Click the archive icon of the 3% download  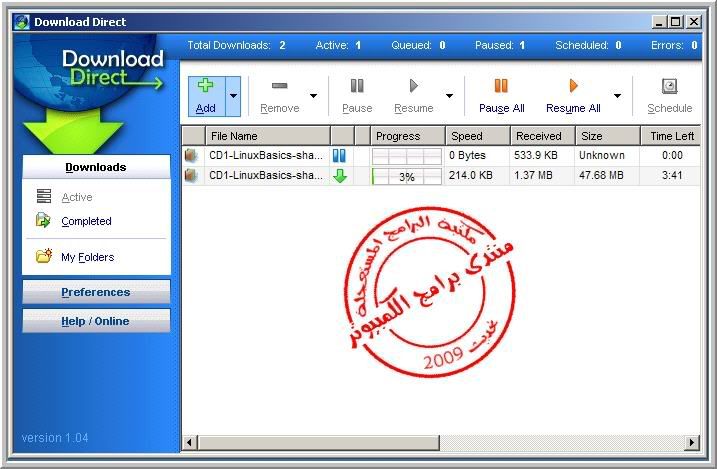[191, 175]
